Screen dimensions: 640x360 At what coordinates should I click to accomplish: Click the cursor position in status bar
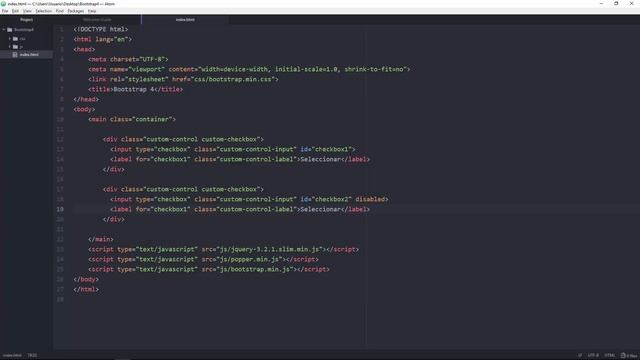[x=32, y=356]
